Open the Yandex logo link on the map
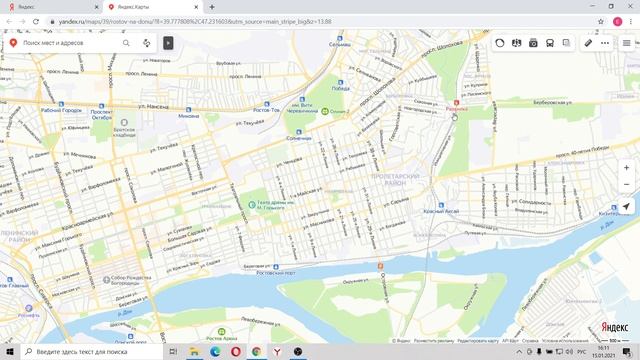The height and width of the screenshot is (360, 640). (x=615, y=327)
